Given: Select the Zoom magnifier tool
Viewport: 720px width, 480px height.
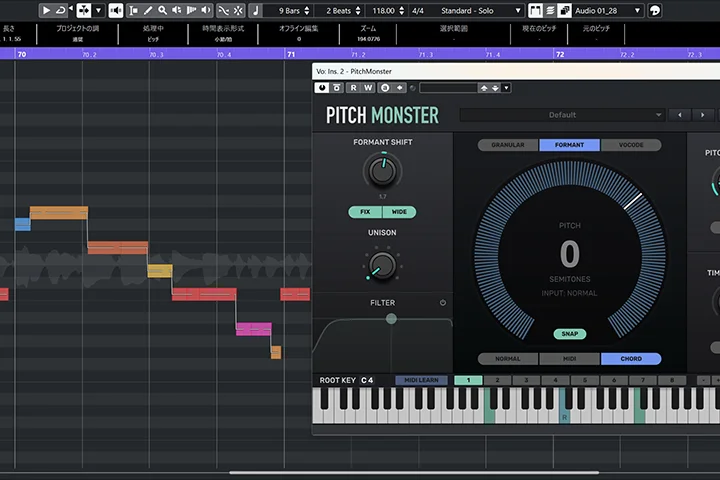Looking at the screenshot, I should 162,10.
